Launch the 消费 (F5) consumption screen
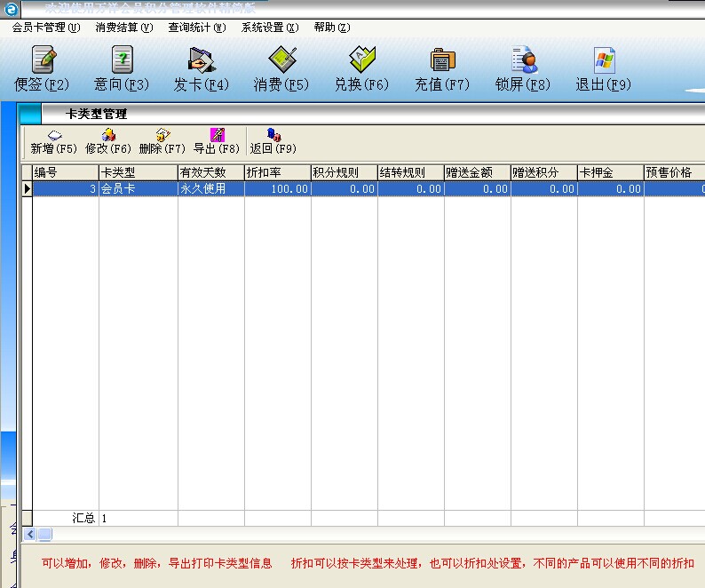This screenshot has height=588, width=705. coord(281,70)
